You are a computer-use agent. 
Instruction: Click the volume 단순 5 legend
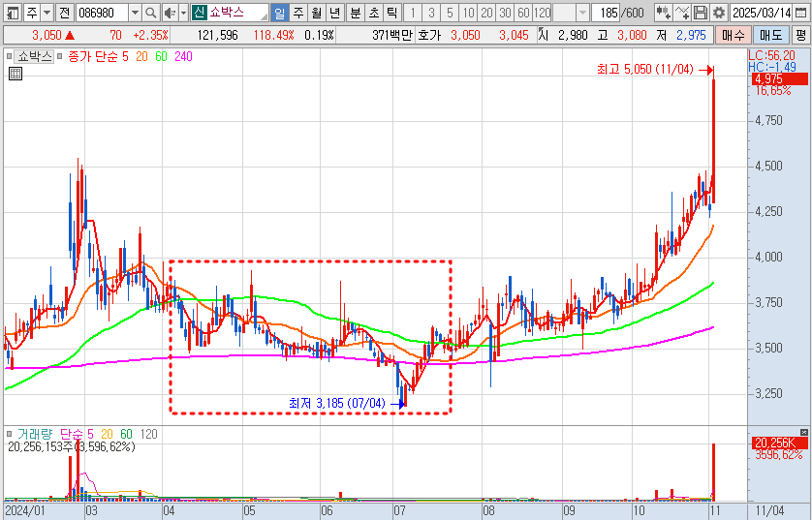(x=77, y=434)
